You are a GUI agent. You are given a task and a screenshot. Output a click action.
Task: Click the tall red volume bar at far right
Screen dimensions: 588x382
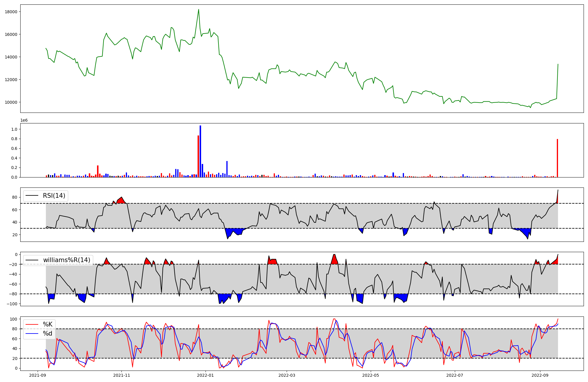pos(557,158)
